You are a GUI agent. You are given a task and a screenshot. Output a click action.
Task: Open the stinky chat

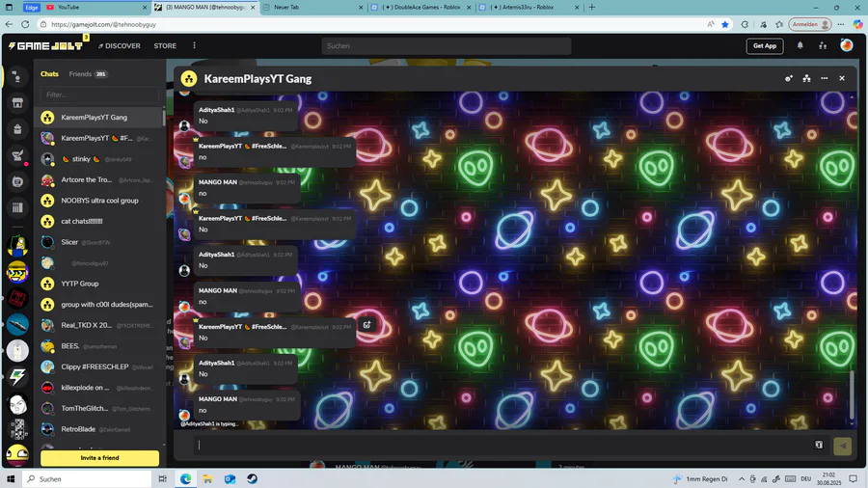[x=99, y=159]
